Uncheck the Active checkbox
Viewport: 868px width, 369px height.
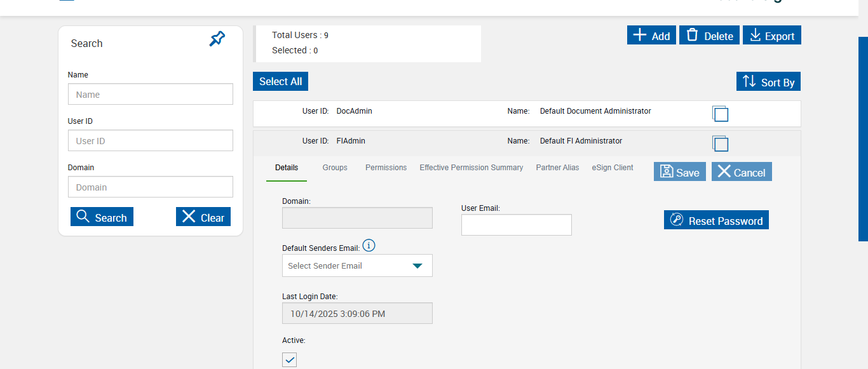click(x=289, y=360)
